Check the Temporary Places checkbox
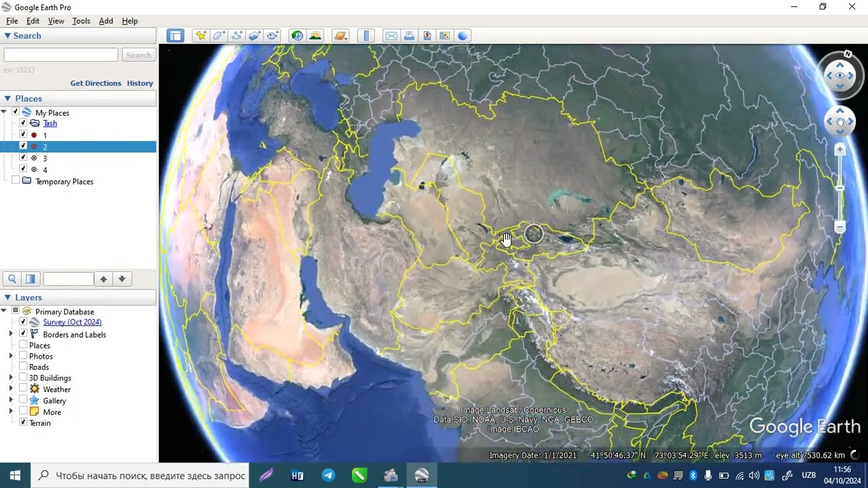This screenshot has height=488, width=868. (16, 181)
